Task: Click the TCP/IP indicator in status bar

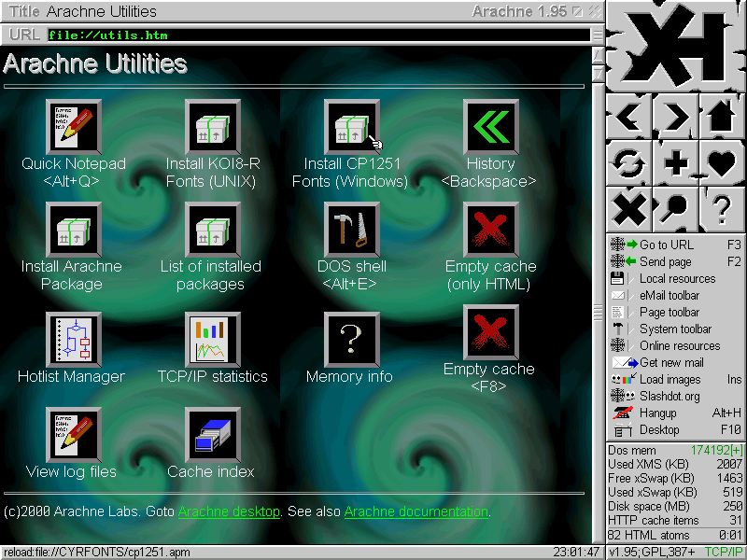Action: coord(724,553)
